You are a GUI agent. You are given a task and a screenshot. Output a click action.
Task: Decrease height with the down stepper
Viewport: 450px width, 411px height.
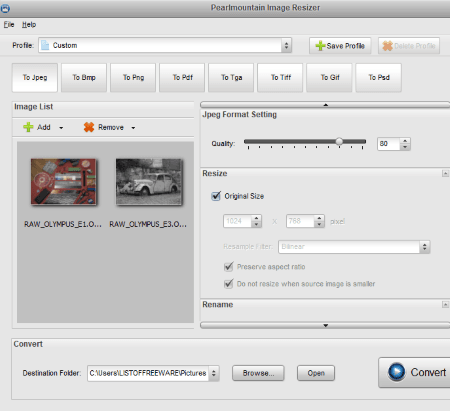[x=319, y=224]
